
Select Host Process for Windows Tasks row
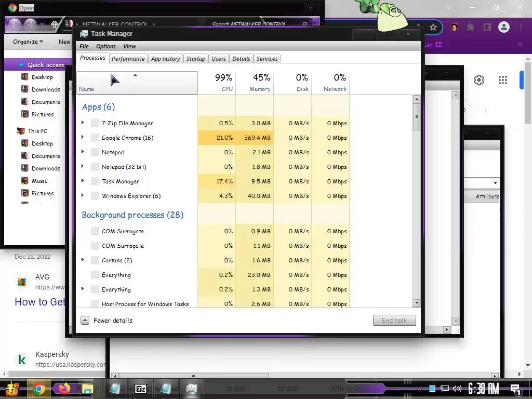pos(213,303)
